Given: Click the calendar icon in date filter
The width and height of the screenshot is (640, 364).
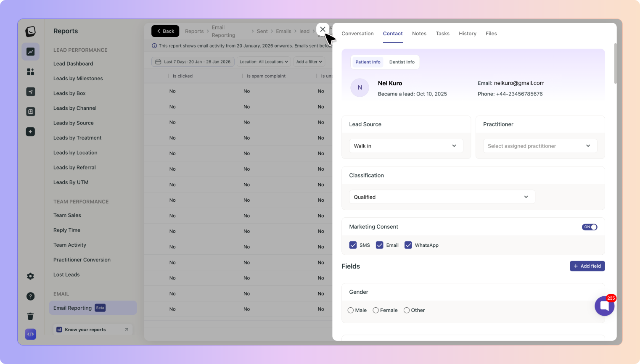Looking at the screenshot, I should coord(159,62).
